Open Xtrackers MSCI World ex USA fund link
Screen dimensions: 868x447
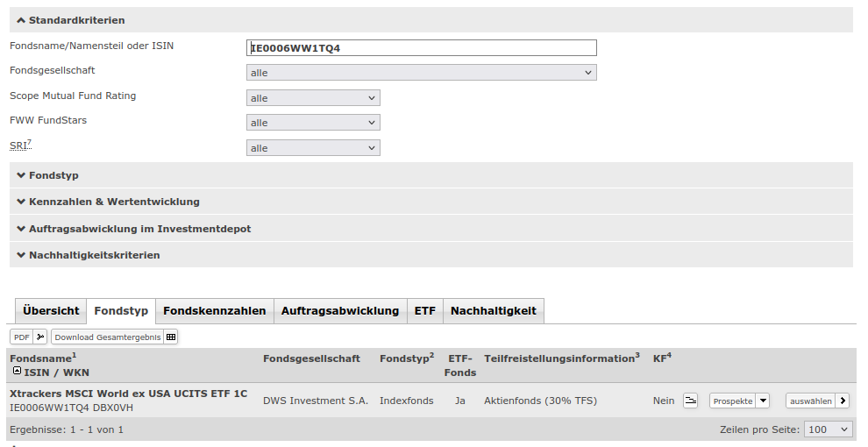tap(128, 394)
